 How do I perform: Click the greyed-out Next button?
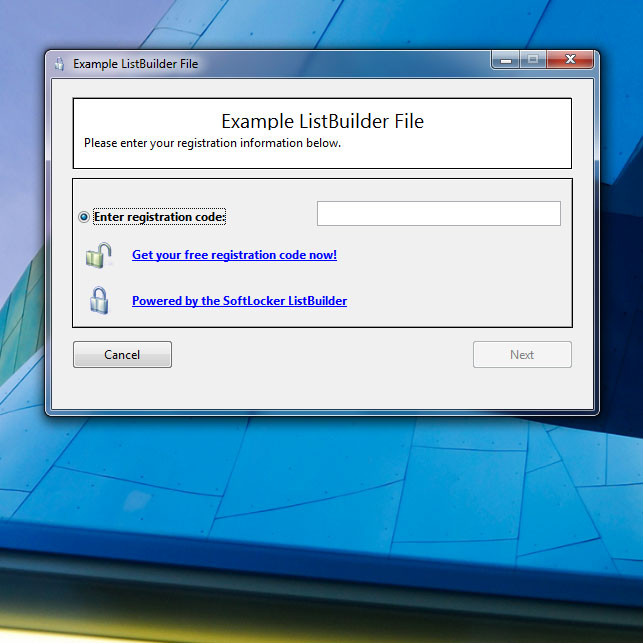click(x=522, y=355)
